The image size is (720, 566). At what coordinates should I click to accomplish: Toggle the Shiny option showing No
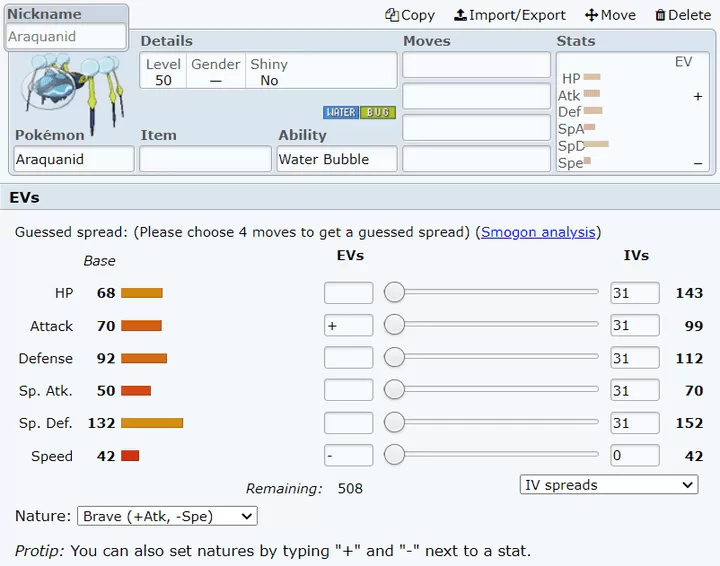[x=269, y=71]
